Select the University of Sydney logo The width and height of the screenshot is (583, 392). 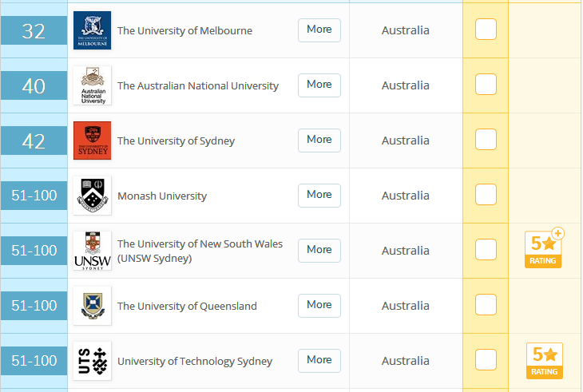point(92,141)
